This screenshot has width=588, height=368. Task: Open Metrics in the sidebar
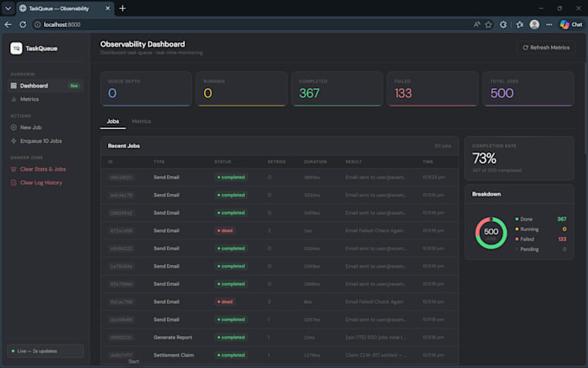point(45,99)
